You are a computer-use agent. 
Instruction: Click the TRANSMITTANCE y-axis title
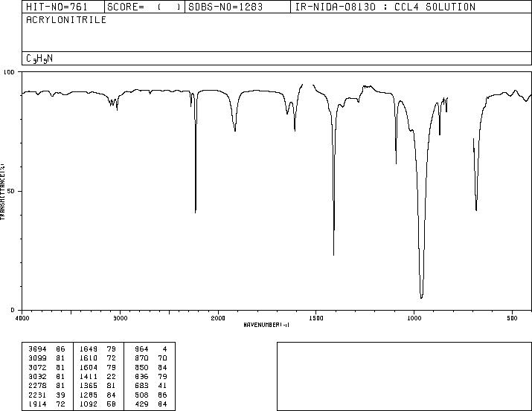tap(2, 192)
